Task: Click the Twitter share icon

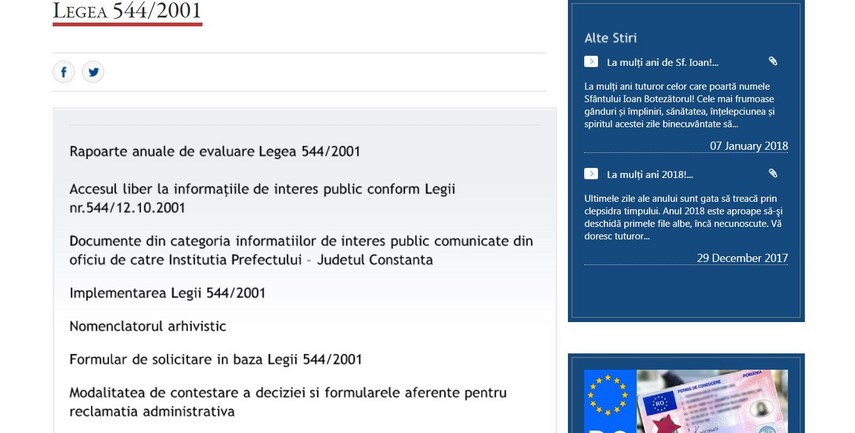Action: tap(93, 72)
